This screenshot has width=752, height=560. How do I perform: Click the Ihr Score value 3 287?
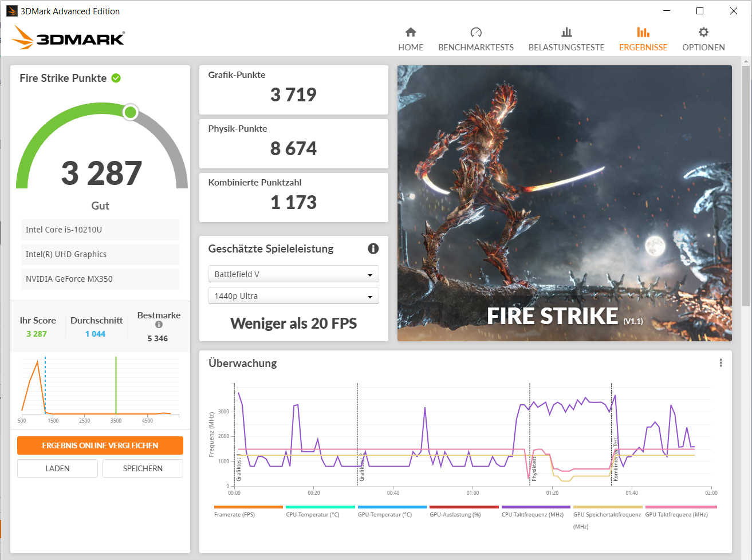[37, 334]
